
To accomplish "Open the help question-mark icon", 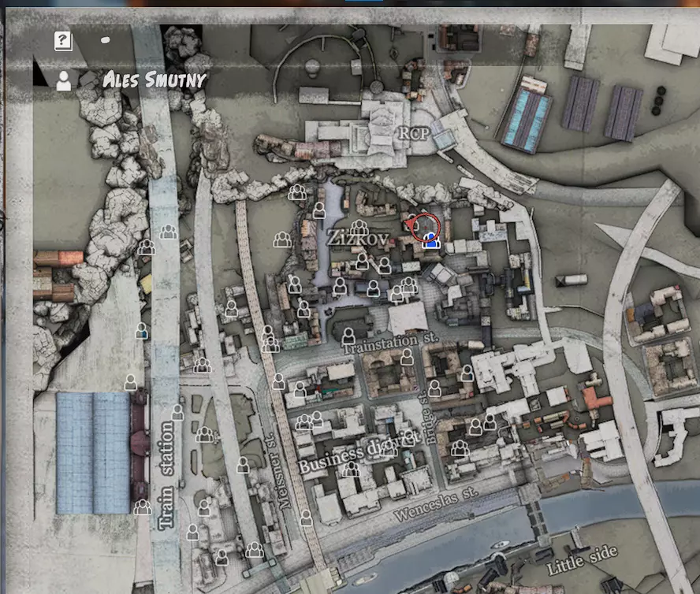I will pyautogui.click(x=63, y=41).
